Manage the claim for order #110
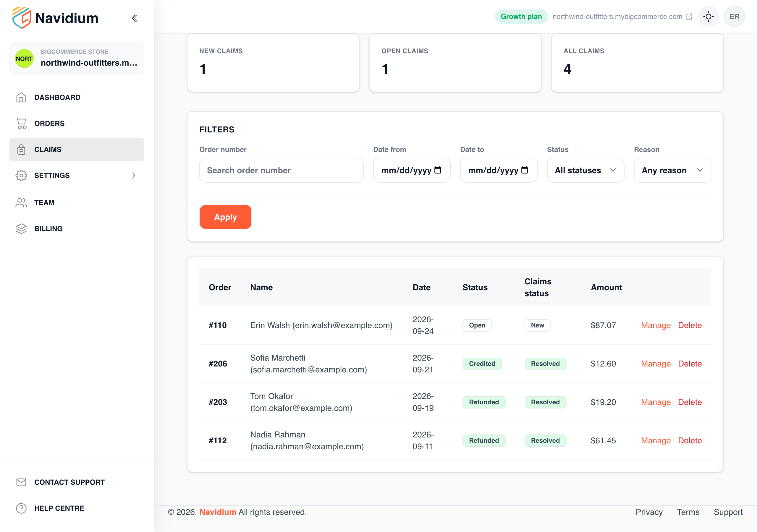 tap(656, 325)
